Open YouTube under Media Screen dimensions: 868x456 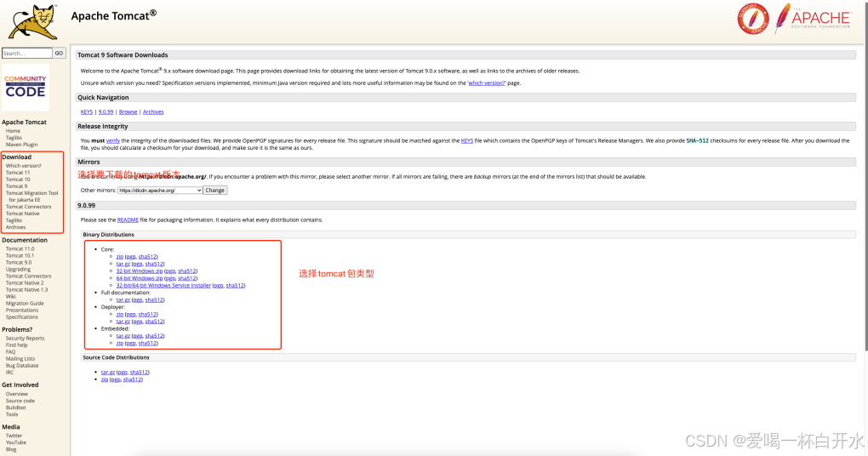coord(16,442)
